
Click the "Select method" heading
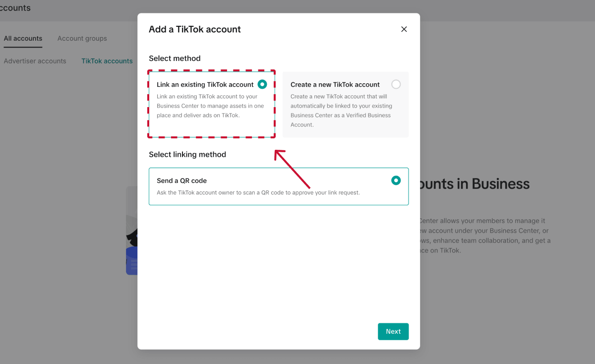[x=175, y=59]
